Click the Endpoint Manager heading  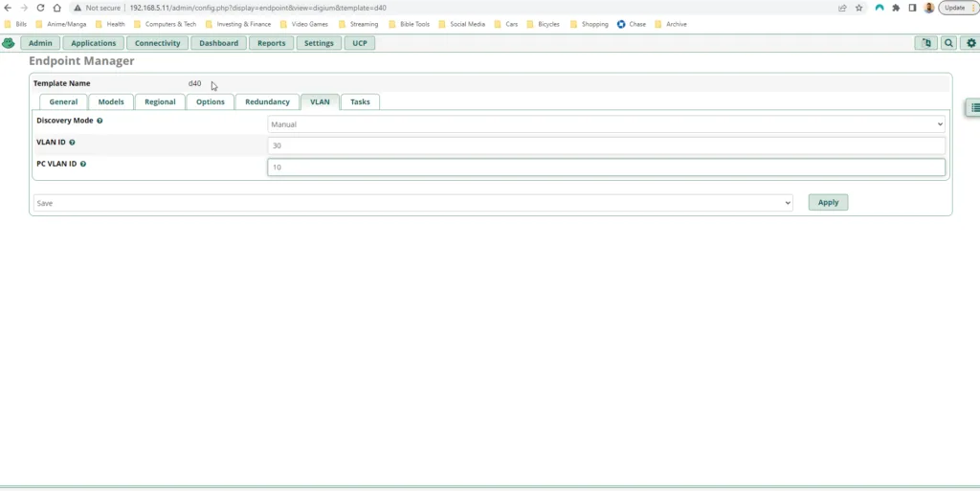click(x=81, y=61)
